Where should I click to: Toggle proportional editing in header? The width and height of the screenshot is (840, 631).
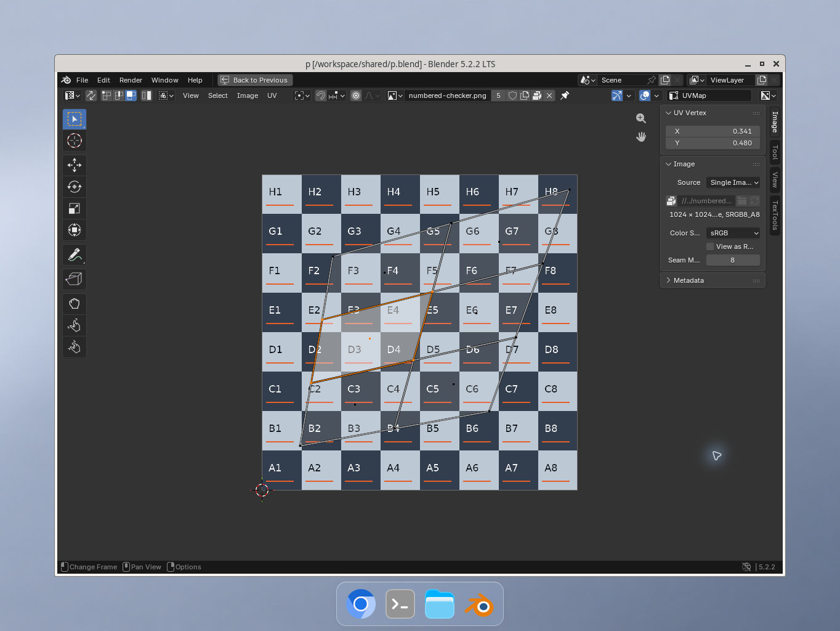coord(356,96)
